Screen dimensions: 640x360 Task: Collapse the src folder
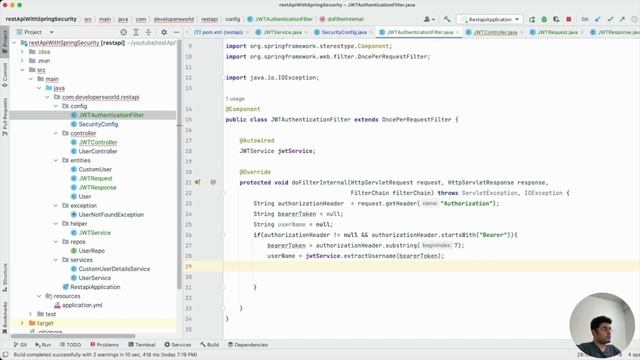click(22, 70)
